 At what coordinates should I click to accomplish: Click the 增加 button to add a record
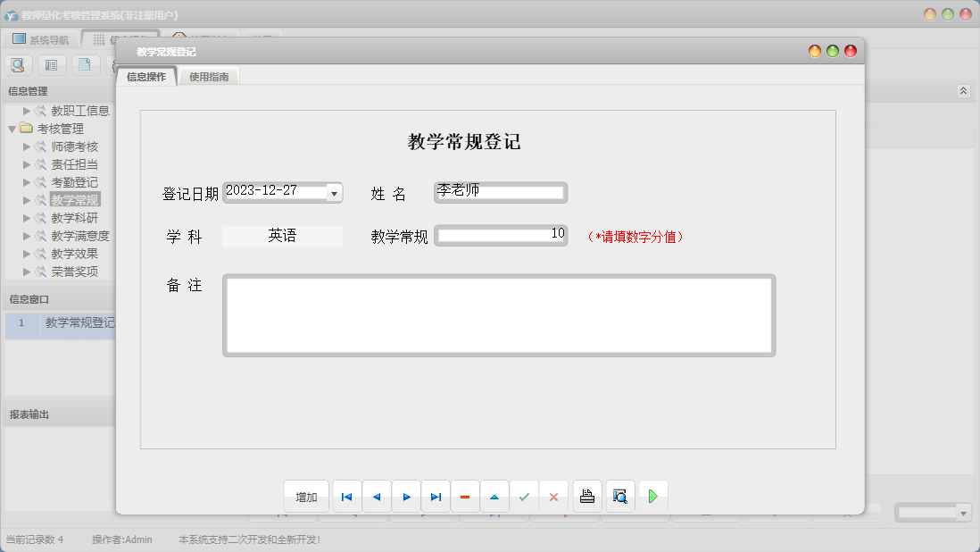click(306, 496)
